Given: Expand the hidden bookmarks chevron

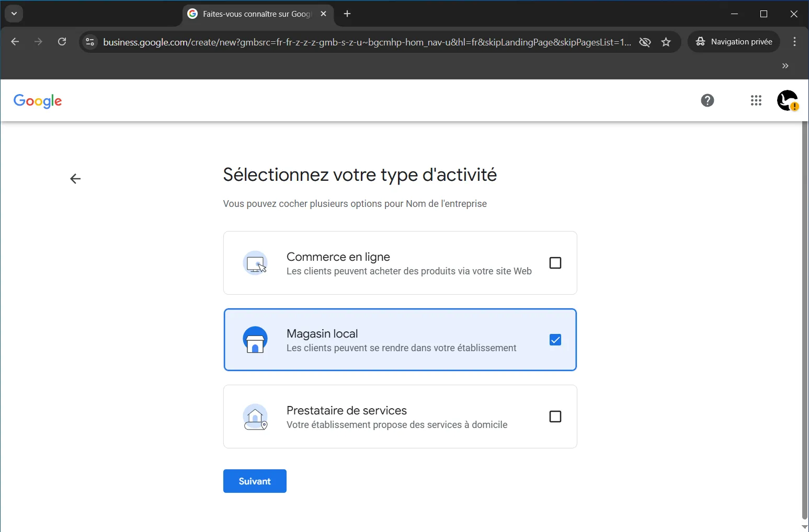Looking at the screenshot, I should tap(785, 66).
